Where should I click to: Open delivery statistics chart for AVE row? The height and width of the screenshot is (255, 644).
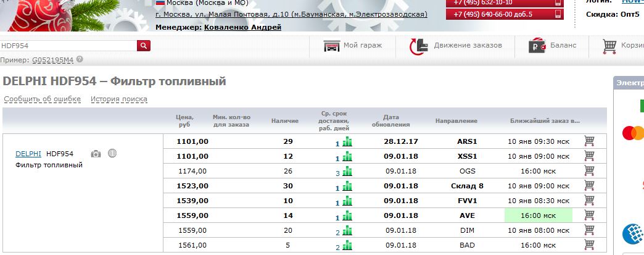[347, 215]
